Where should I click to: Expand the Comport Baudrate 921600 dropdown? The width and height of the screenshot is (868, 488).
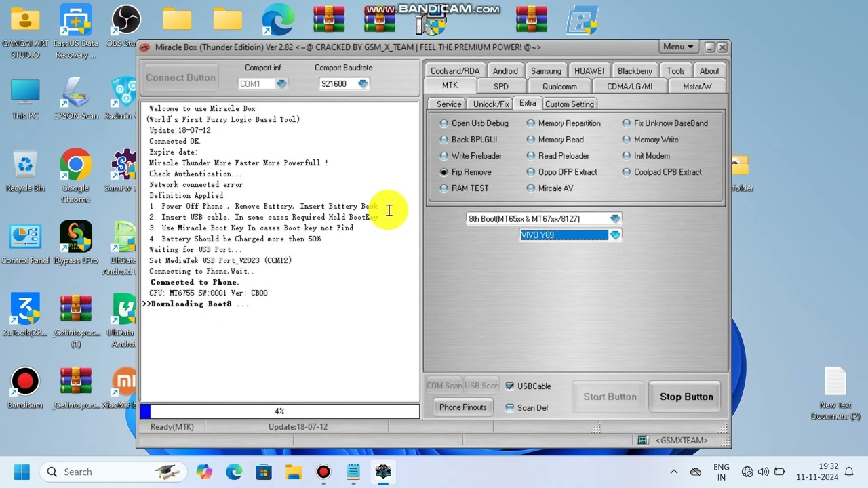(363, 84)
